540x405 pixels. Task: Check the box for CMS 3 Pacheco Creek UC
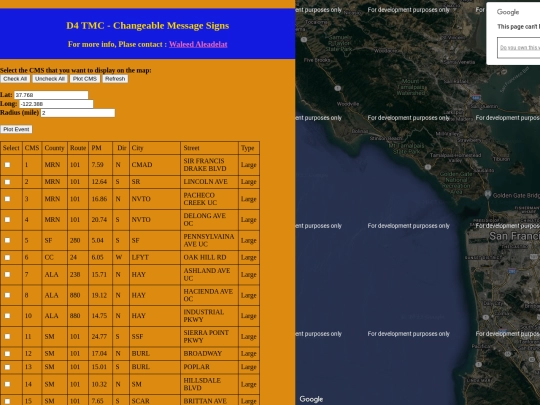(7, 199)
